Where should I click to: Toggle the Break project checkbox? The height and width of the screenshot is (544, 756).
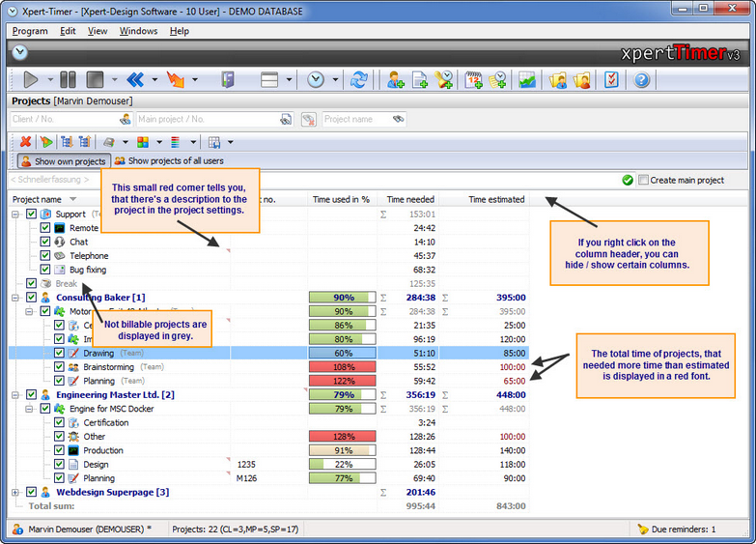[31, 283]
